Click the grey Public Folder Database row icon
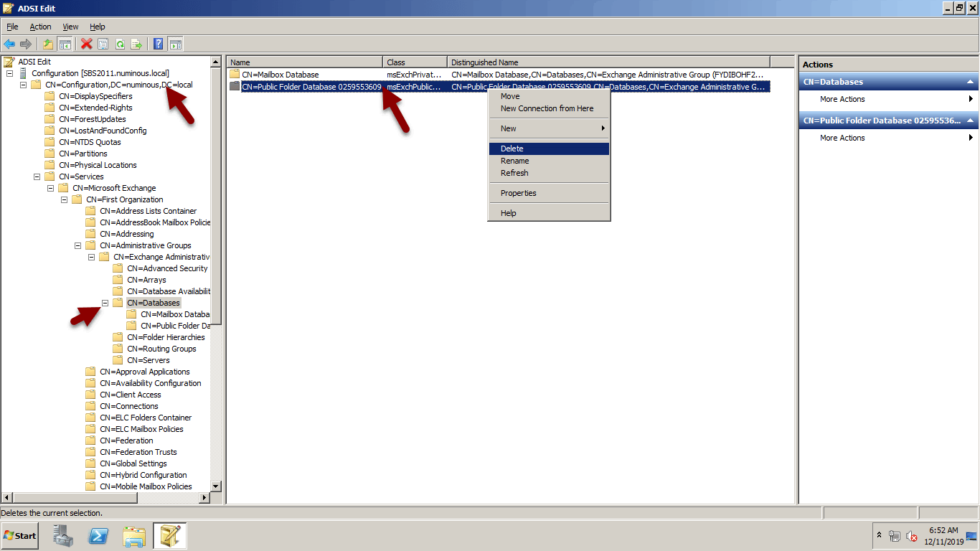The width and height of the screenshot is (980, 551). (x=234, y=86)
